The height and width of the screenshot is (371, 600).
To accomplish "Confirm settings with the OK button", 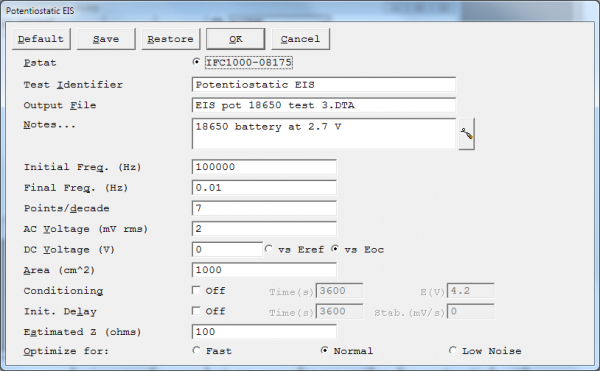I will 236,39.
